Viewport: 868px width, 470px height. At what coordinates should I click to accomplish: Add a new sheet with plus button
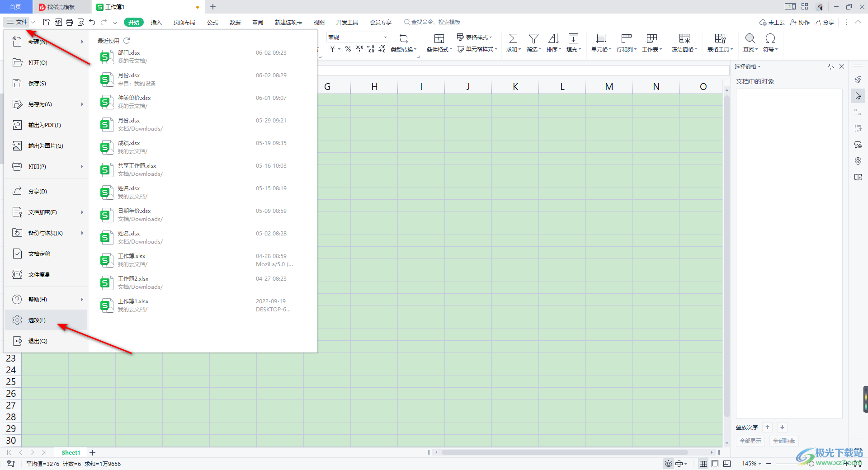point(93,452)
